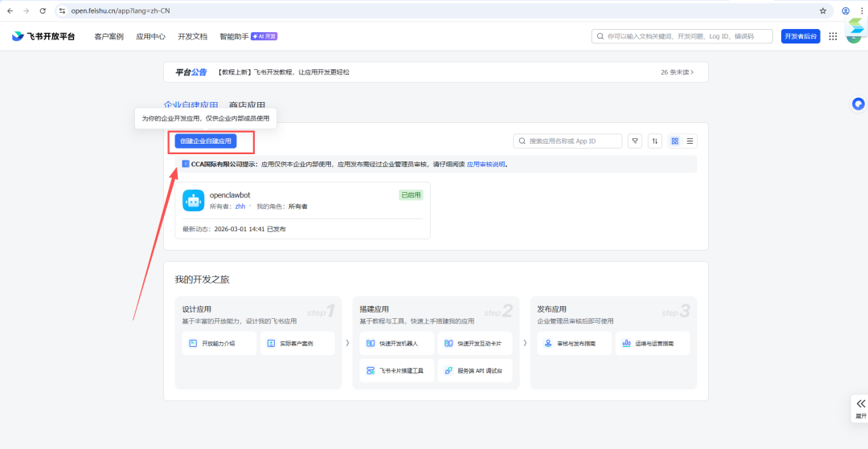Image resolution: width=868 pixels, height=449 pixels.
Task: Open the 应用审核说明 link
Action: (x=485, y=164)
